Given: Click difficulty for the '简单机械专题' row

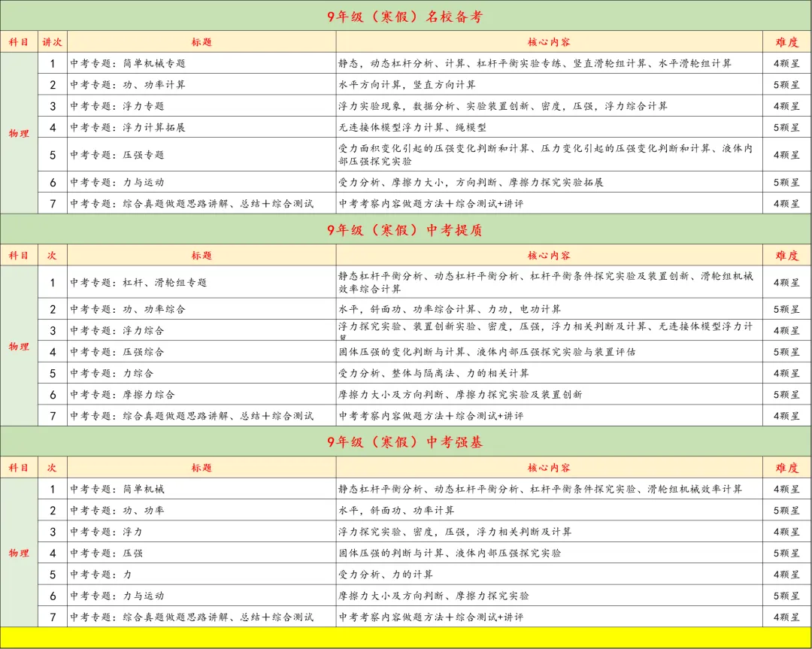Looking at the screenshot, I should pos(786,64).
